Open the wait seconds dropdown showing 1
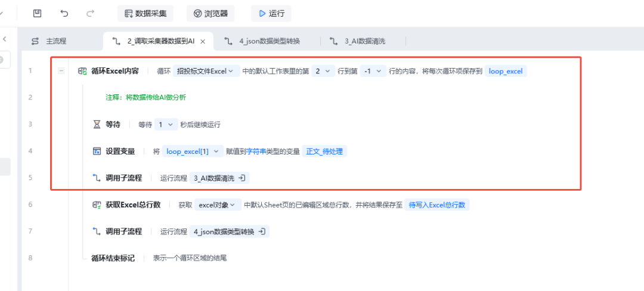This screenshot has height=291, width=644. tap(166, 125)
